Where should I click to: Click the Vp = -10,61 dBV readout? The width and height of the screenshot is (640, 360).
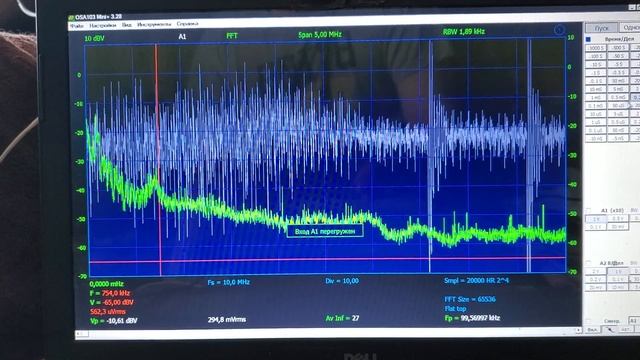113,321
